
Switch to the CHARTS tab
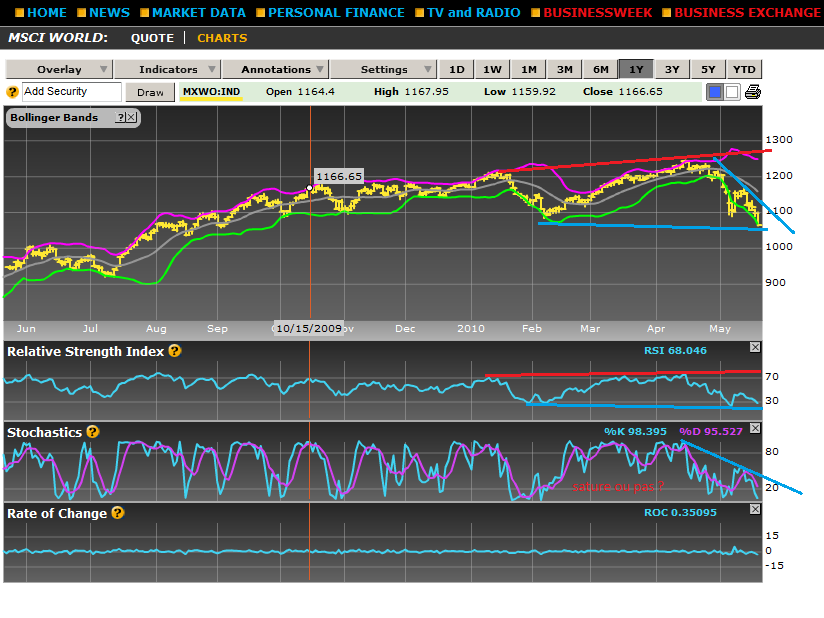click(222, 38)
